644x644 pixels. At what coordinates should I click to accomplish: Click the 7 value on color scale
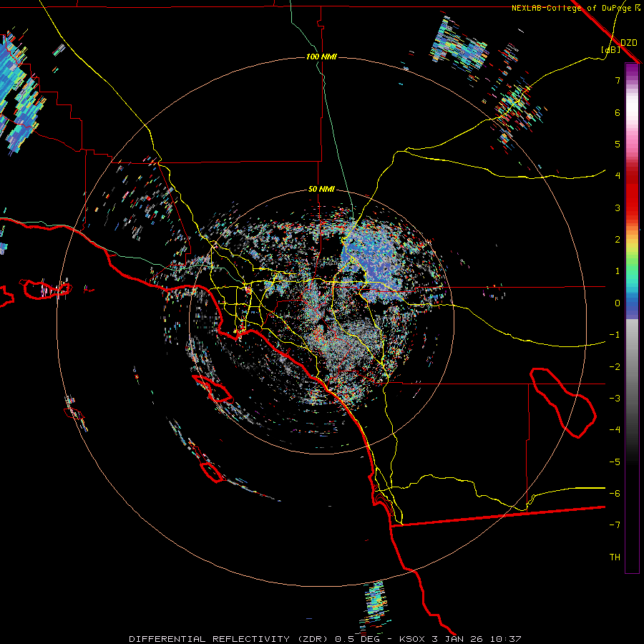click(618, 80)
